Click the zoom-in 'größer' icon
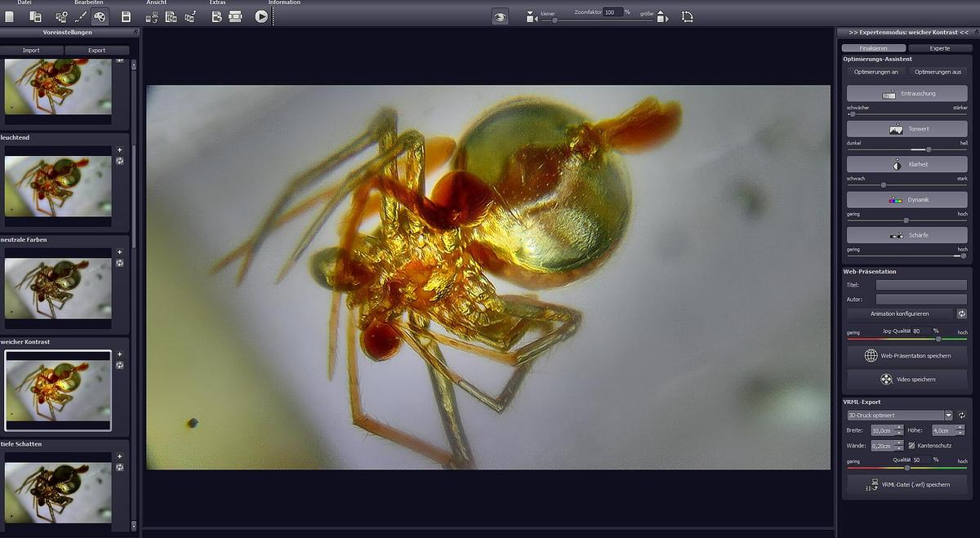The height and width of the screenshot is (538, 980). tap(661, 17)
